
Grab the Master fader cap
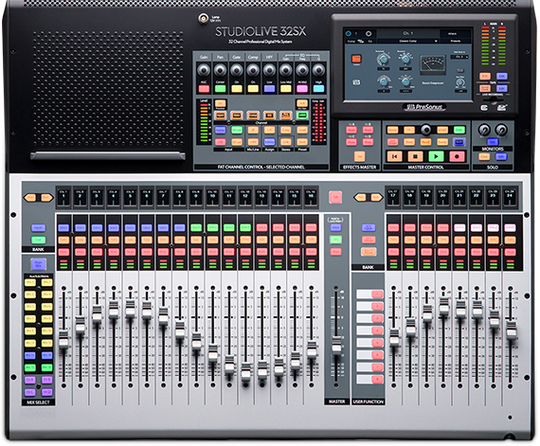click(x=336, y=344)
